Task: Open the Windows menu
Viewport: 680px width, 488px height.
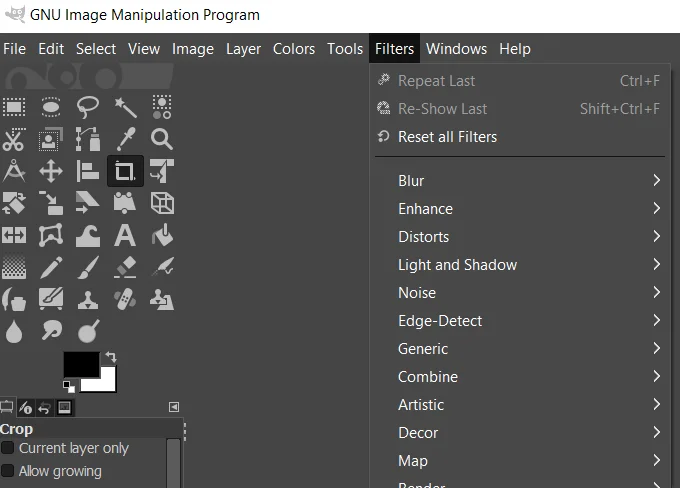Action: (x=456, y=49)
